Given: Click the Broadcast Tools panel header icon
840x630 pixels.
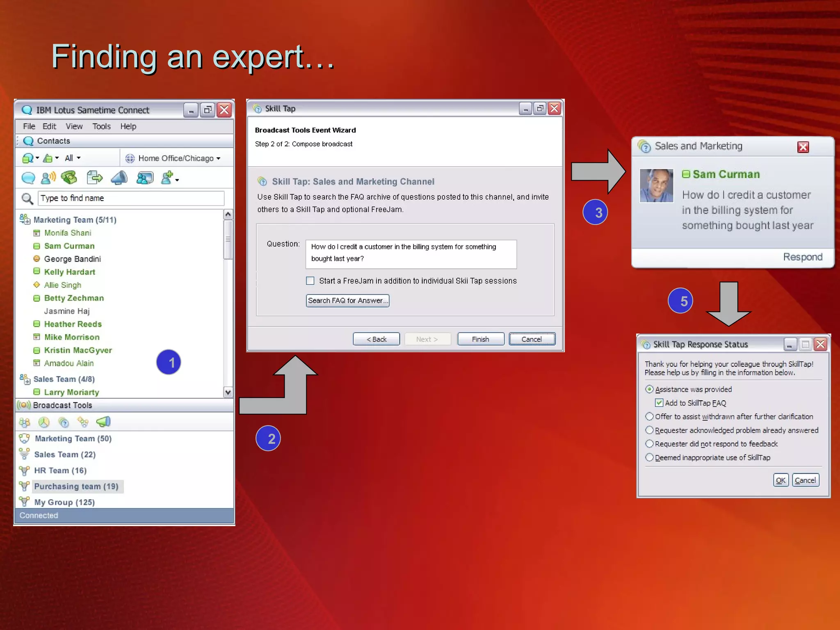Looking at the screenshot, I should point(24,405).
